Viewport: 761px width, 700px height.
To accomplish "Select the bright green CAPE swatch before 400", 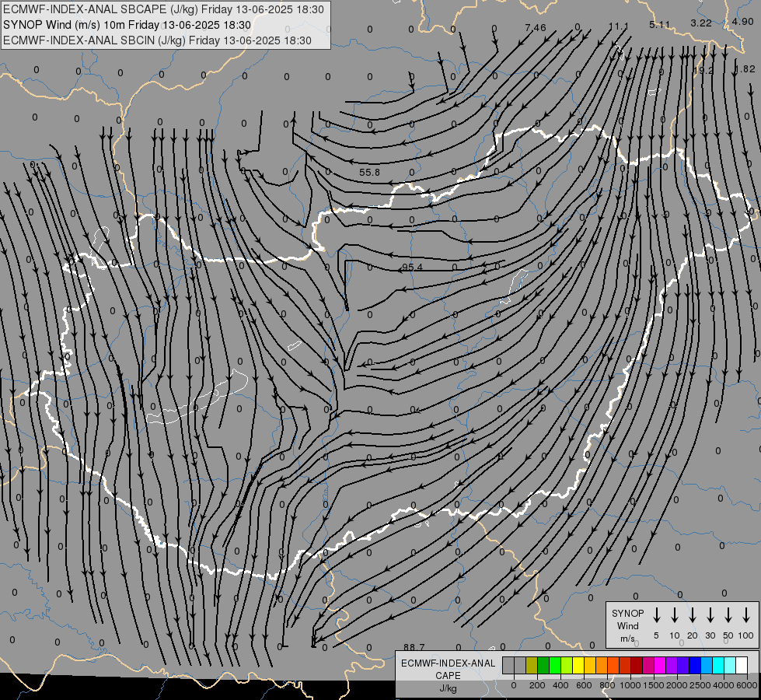I will click(555, 665).
